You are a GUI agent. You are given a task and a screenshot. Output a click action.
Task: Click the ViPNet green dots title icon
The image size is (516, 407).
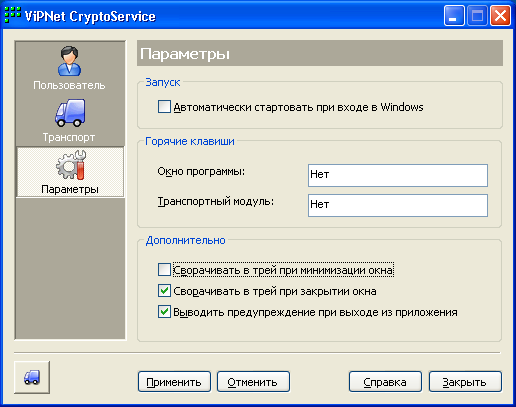pos(13,15)
